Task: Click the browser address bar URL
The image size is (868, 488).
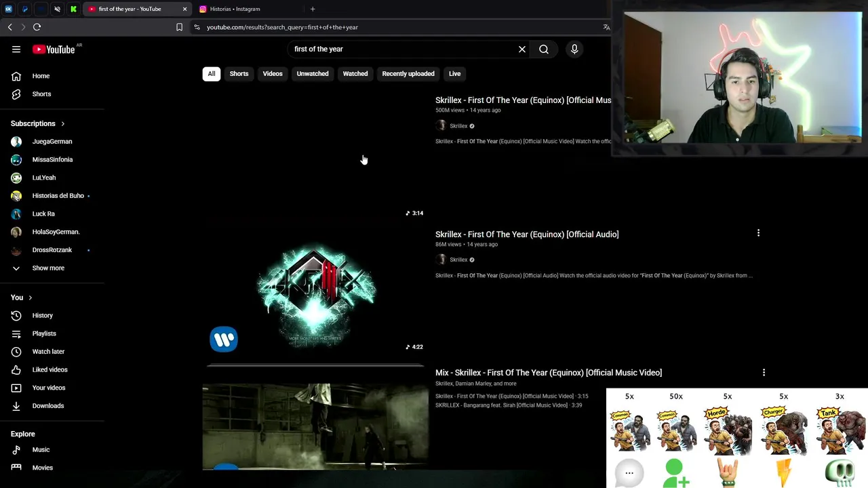Action: tap(282, 27)
